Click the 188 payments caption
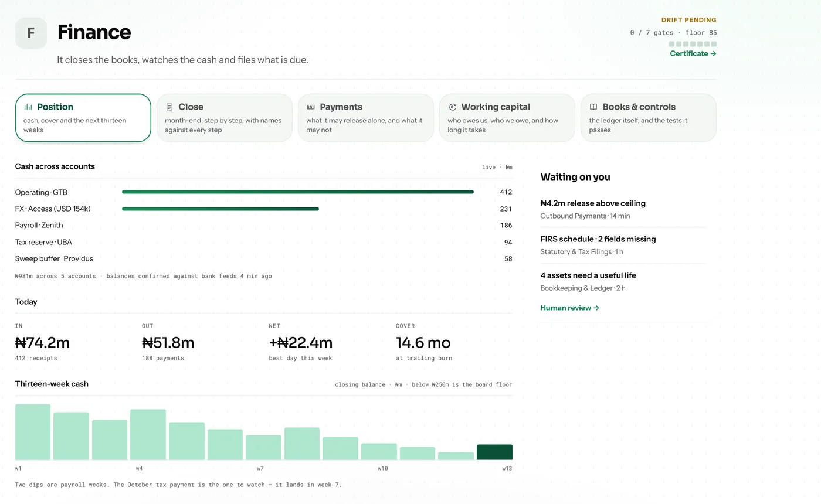Viewport: 821px width, 504px height. pos(163,358)
